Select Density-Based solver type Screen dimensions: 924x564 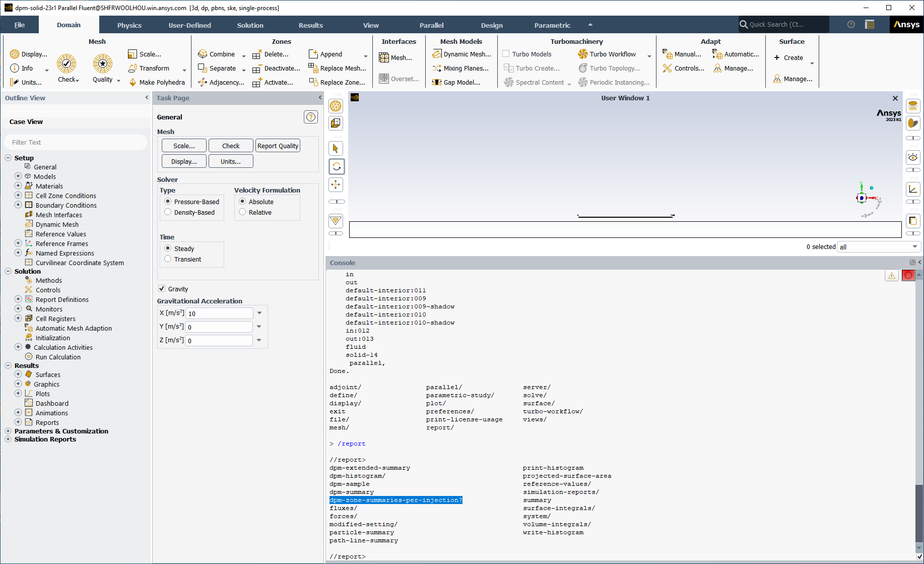(168, 212)
